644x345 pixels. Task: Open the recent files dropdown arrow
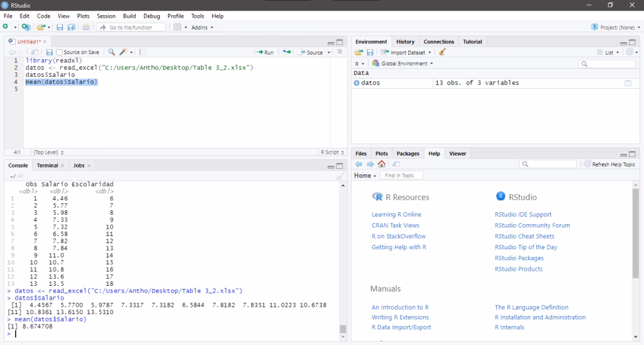49,28
